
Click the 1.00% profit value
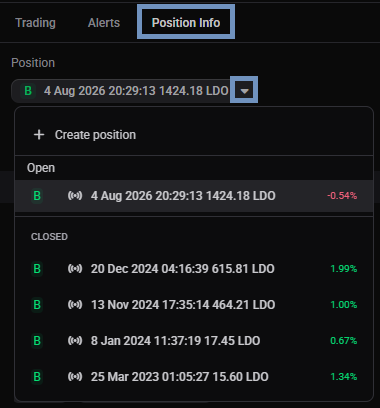click(x=344, y=305)
